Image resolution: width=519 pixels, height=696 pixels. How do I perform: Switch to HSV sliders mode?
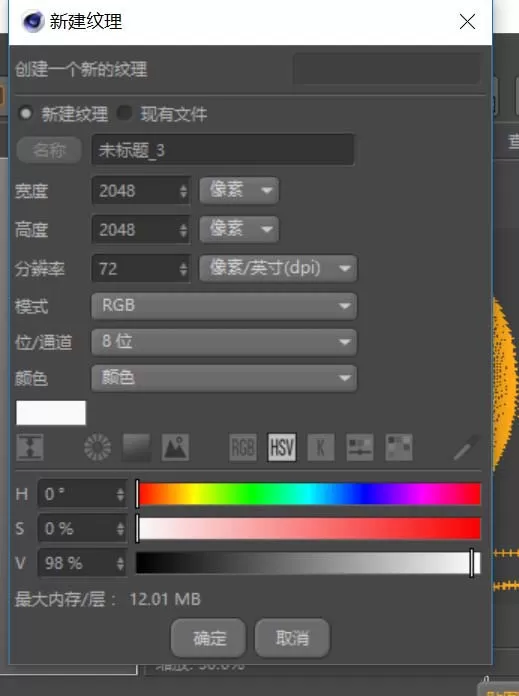click(282, 447)
